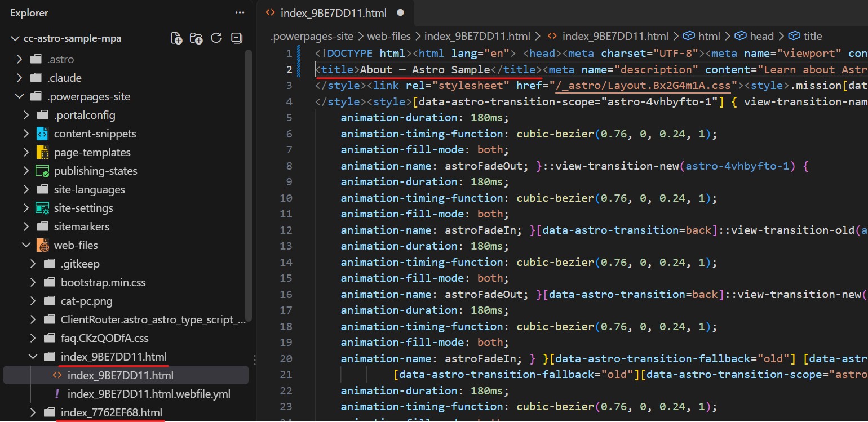
Task: Expand the site-languages folder
Action: click(x=26, y=190)
